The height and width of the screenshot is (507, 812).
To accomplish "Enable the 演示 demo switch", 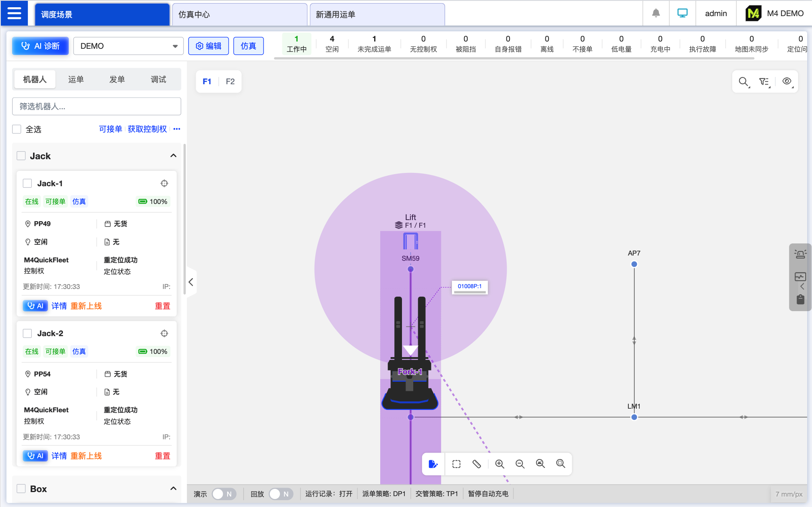I will tap(224, 494).
